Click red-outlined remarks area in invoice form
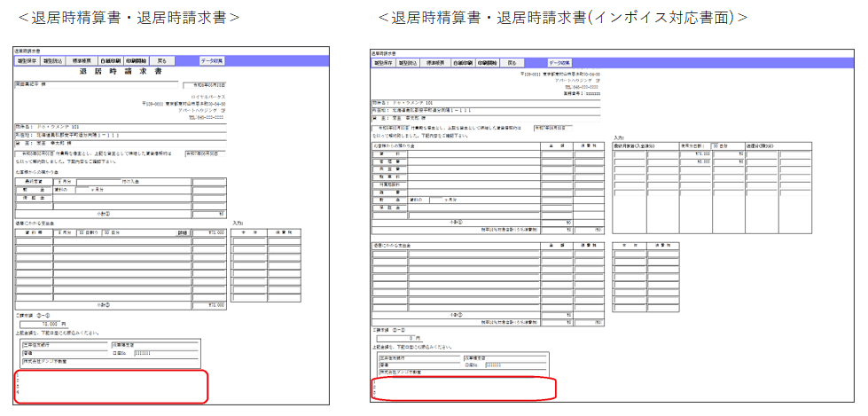 463,388
